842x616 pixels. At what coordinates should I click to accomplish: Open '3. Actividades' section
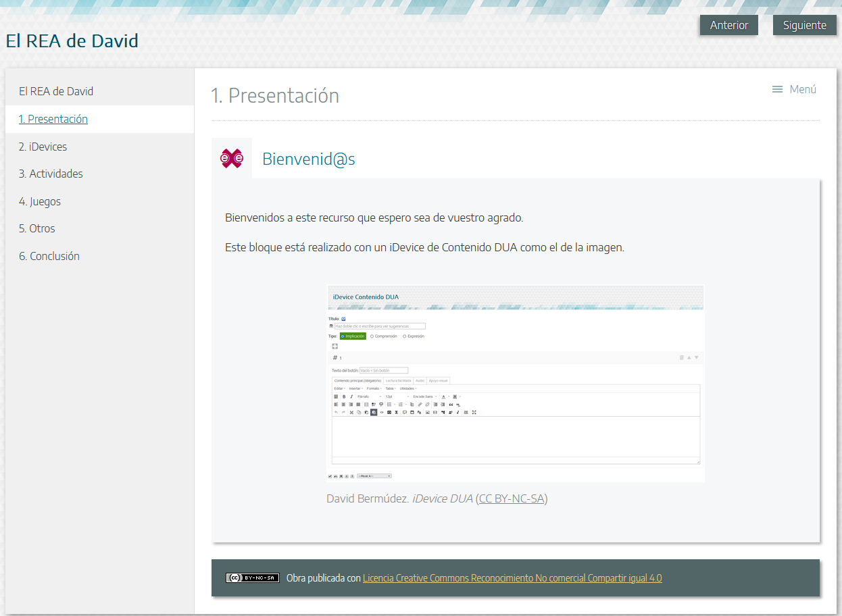[99, 174]
